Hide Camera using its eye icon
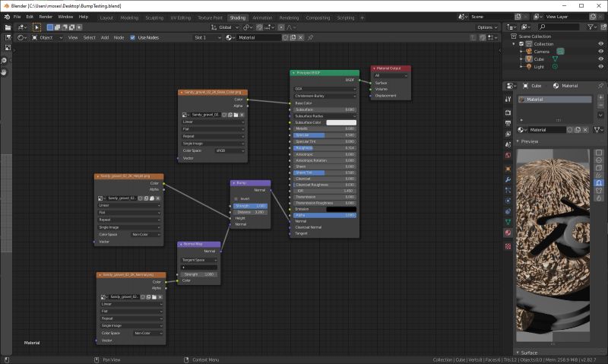Image resolution: width=608 pixels, height=364 pixels. (x=600, y=51)
